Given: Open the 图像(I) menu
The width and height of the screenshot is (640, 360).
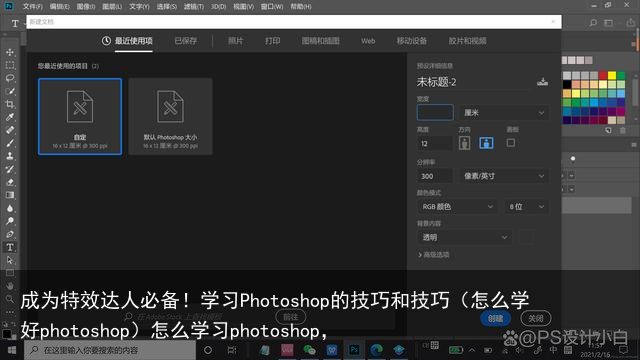Looking at the screenshot, I should pos(86,7).
